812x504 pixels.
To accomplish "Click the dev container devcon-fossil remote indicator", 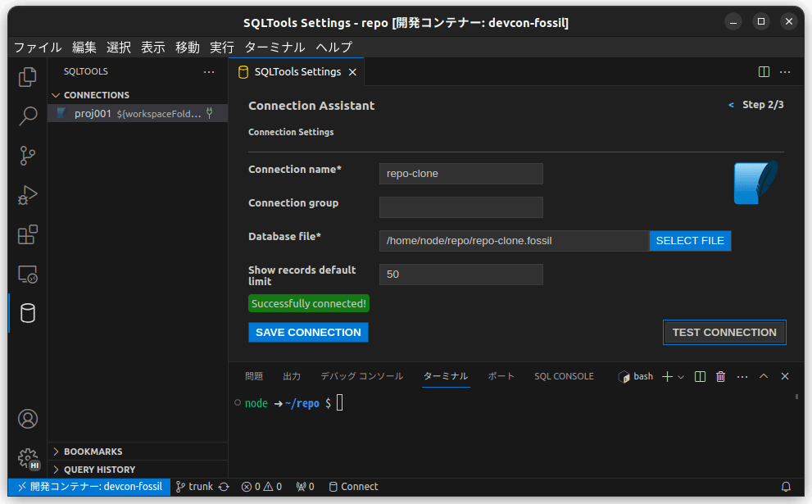I will click(x=89, y=487).
